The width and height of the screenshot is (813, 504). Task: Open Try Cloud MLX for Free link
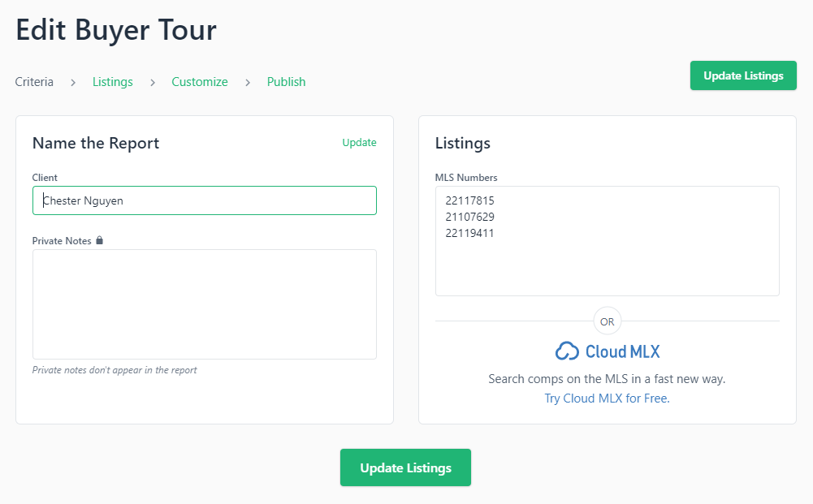(x=607, y=398)
